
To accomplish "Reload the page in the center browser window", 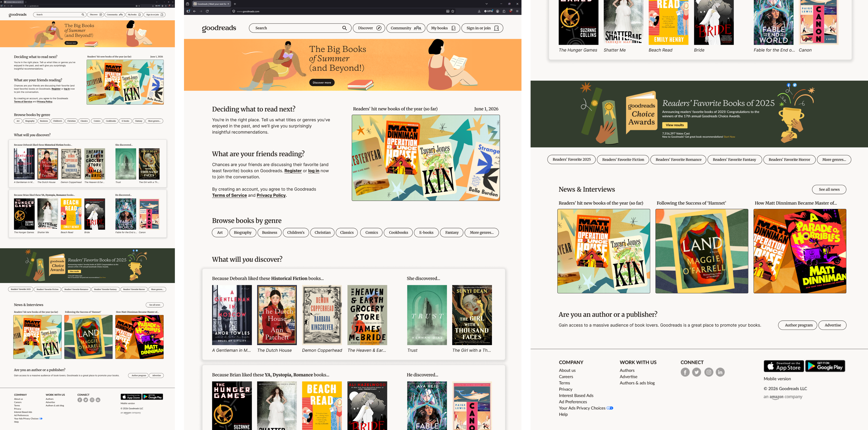I will point(207,11).
